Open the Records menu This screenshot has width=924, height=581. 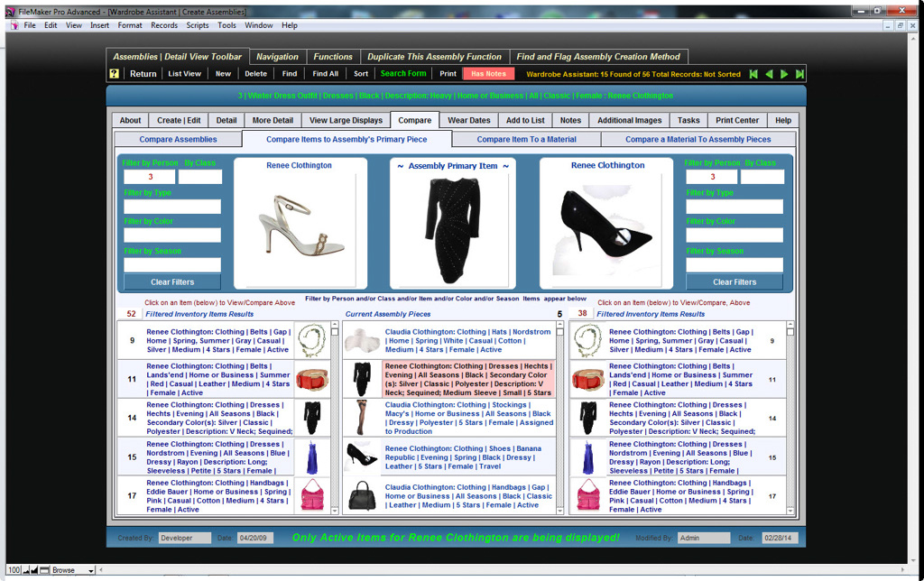(x=164, y=25)
